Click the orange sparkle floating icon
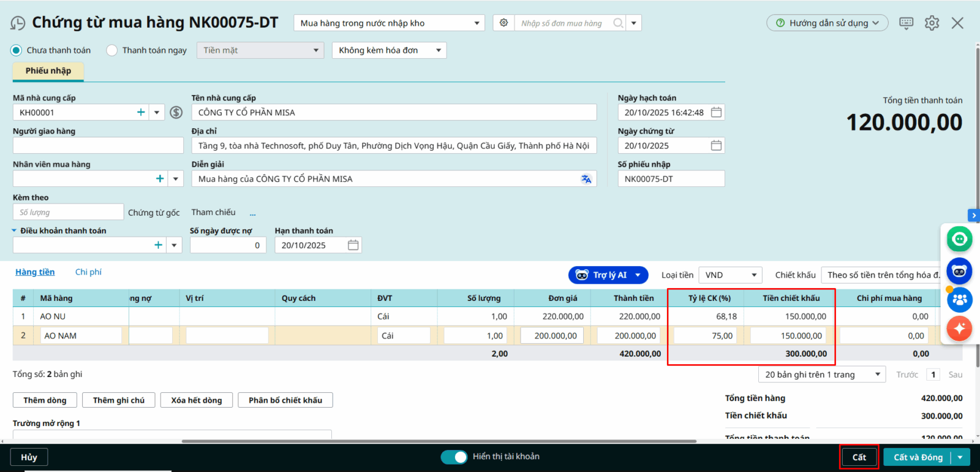Image resolution: width=980 pixels, height=472 pixels. pyautogui.click(x=959, y=329)
